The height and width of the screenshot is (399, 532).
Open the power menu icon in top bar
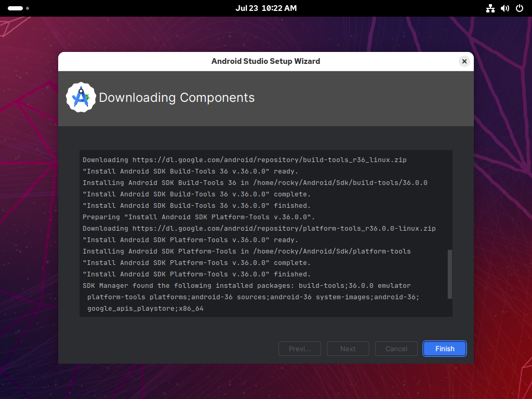tap(520, 8)
